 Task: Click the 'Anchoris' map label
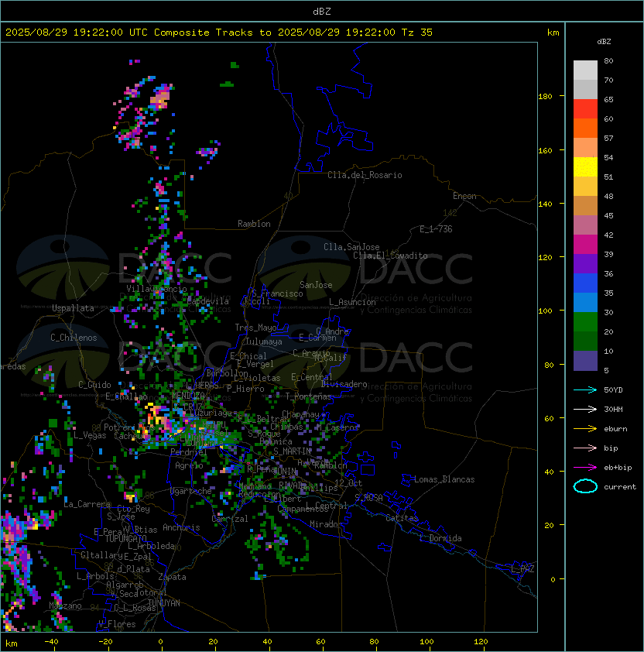(x=181, y=527)
